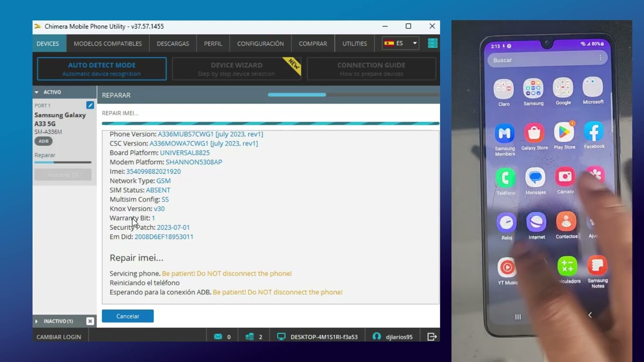The width and height of the screenshot is (644, 362).
Task: Tap the Claro folder on phone
Action: 504,89
